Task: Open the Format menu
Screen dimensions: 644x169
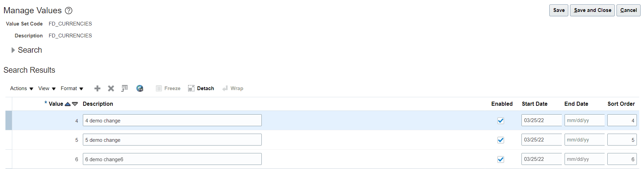Action: (x=72, y=88)
